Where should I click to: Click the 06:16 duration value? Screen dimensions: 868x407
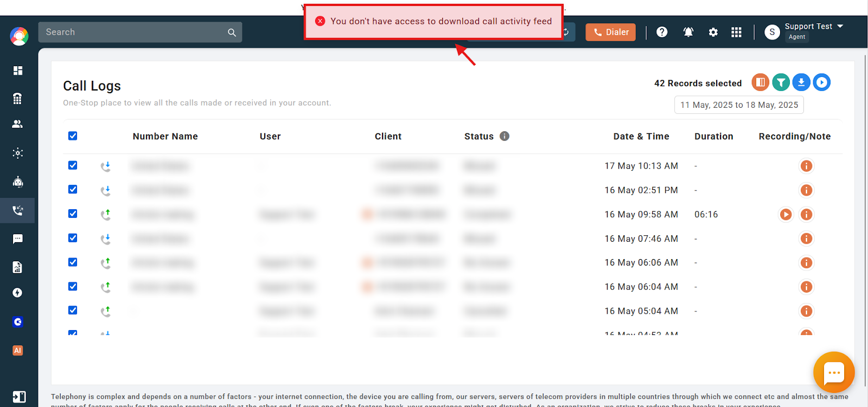(x=706, y=215)
